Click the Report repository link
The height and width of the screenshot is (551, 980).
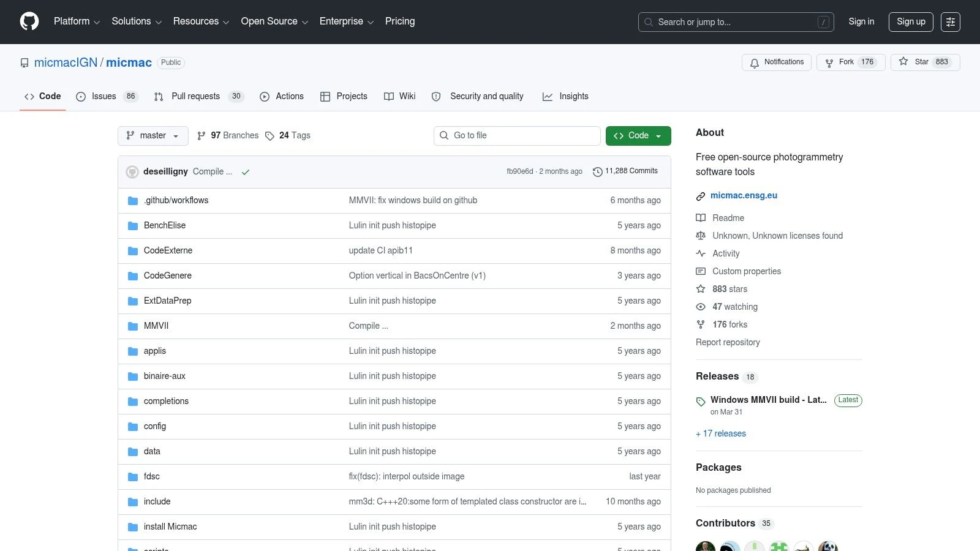click(728, 342)
